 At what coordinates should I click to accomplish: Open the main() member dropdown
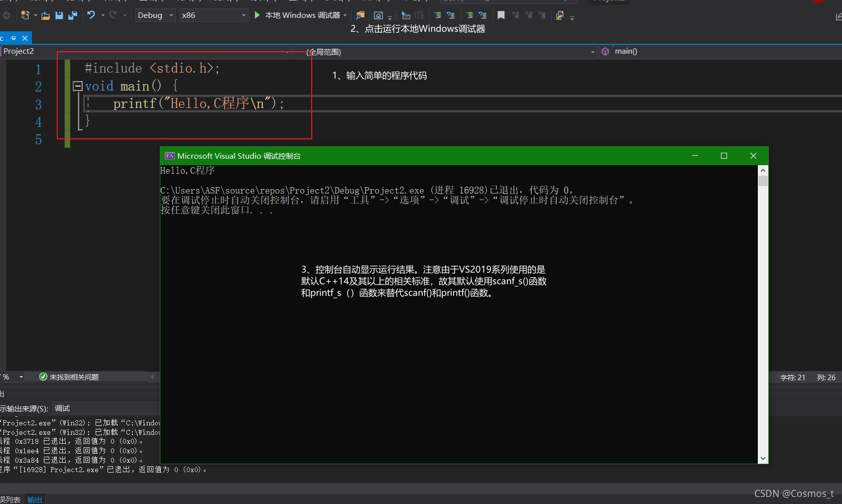tap(721, 52)
